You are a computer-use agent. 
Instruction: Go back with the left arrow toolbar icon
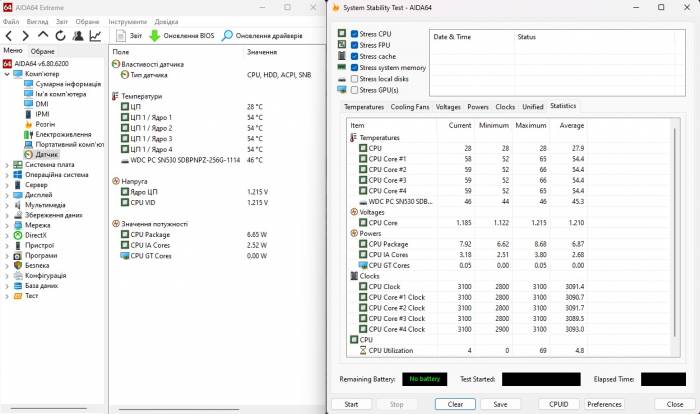pos(9,36)
